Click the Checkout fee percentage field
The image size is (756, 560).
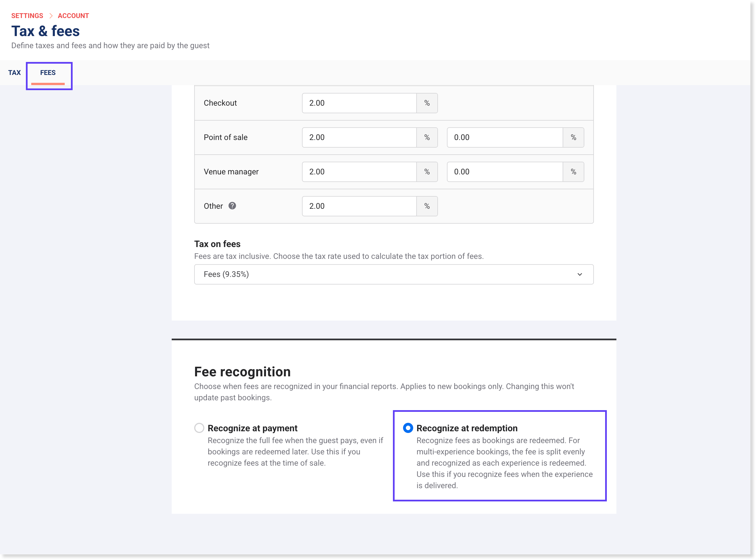[x=359, y=103]
